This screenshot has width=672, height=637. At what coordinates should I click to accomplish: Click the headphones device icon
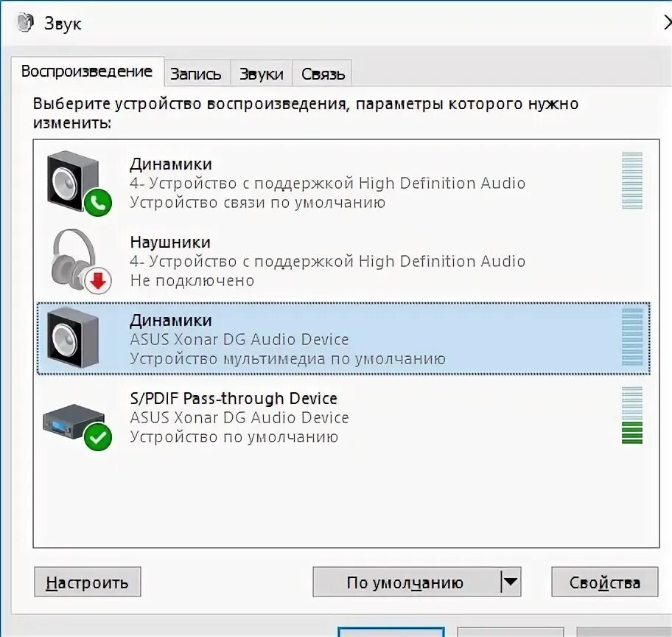[x=74, y=260]
